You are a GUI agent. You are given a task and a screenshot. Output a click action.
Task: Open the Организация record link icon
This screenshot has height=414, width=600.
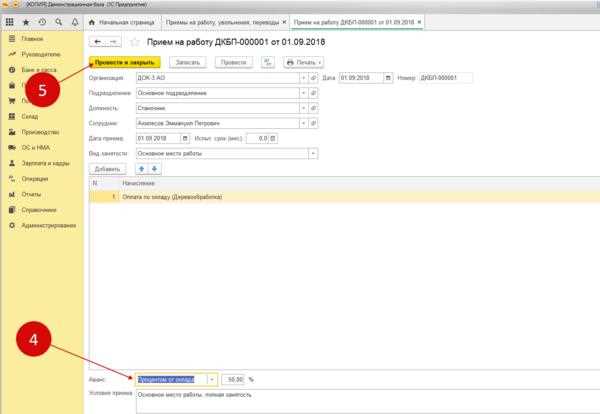[x=313, y=78]
